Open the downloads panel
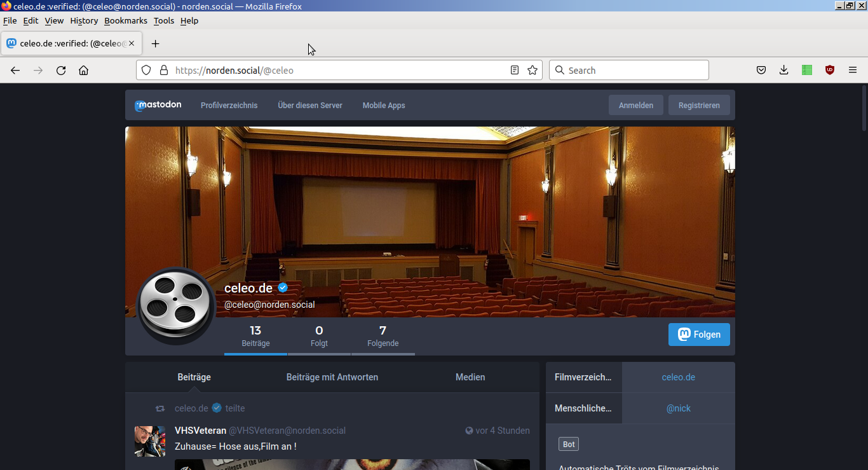 784,71
